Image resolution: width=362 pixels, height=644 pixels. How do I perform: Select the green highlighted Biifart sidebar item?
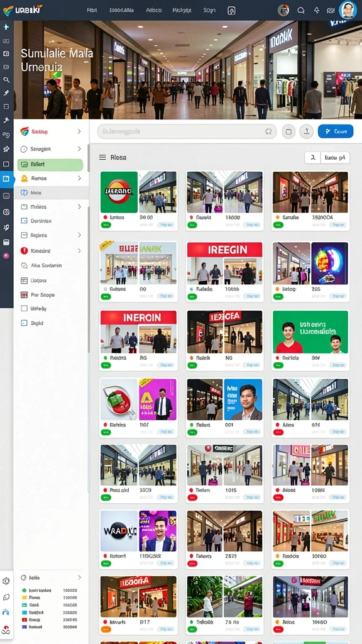coord(50,165)
